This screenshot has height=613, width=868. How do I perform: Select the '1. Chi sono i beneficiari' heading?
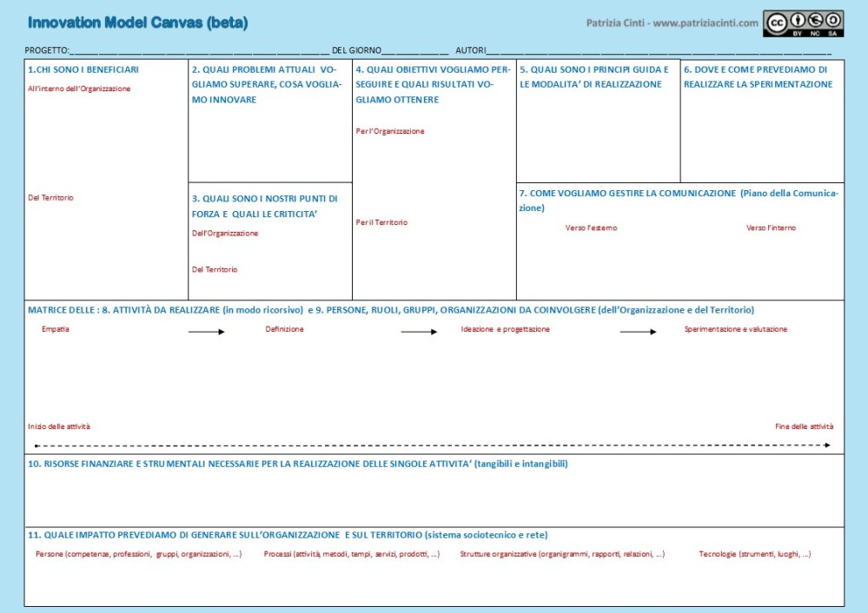(x=83, y=69)
